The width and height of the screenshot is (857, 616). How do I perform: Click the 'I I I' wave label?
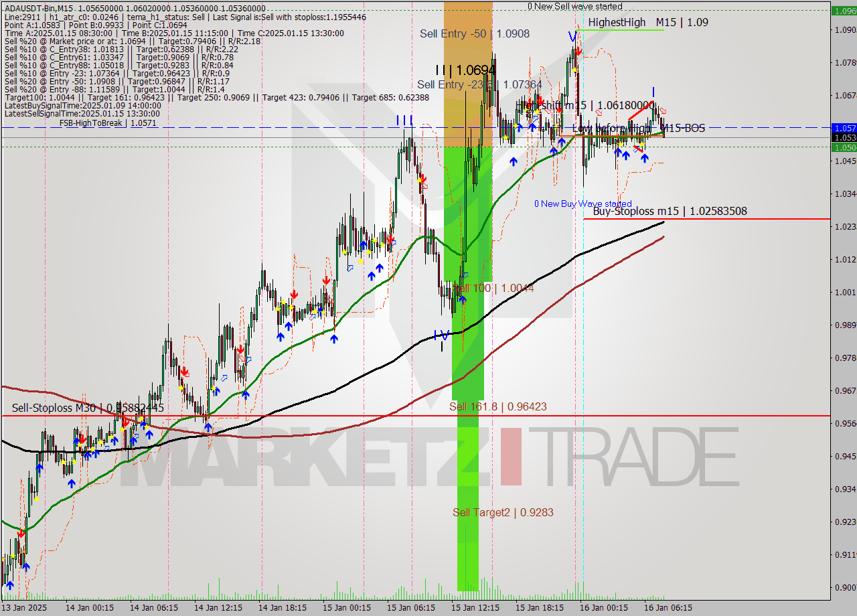[x=404, y=120]
